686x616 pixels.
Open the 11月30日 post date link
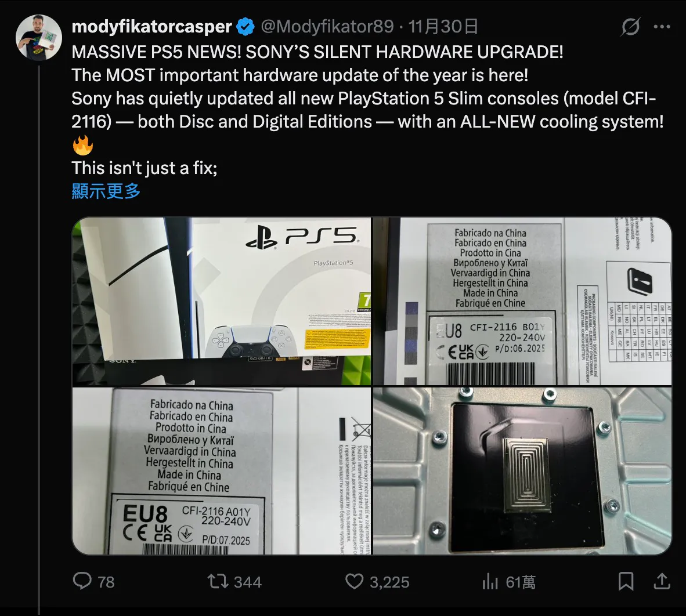click(443, 27)
